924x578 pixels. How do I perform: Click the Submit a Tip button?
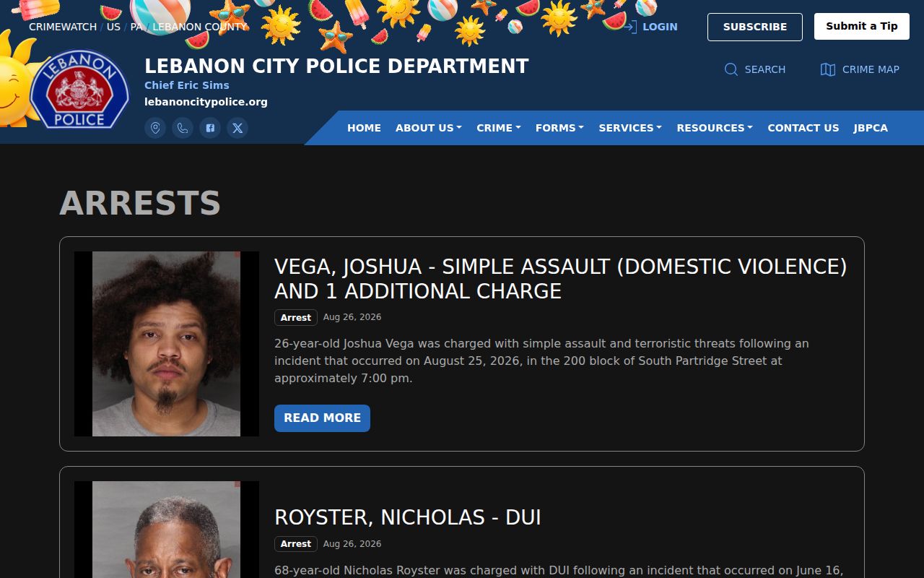coord(862,26)
